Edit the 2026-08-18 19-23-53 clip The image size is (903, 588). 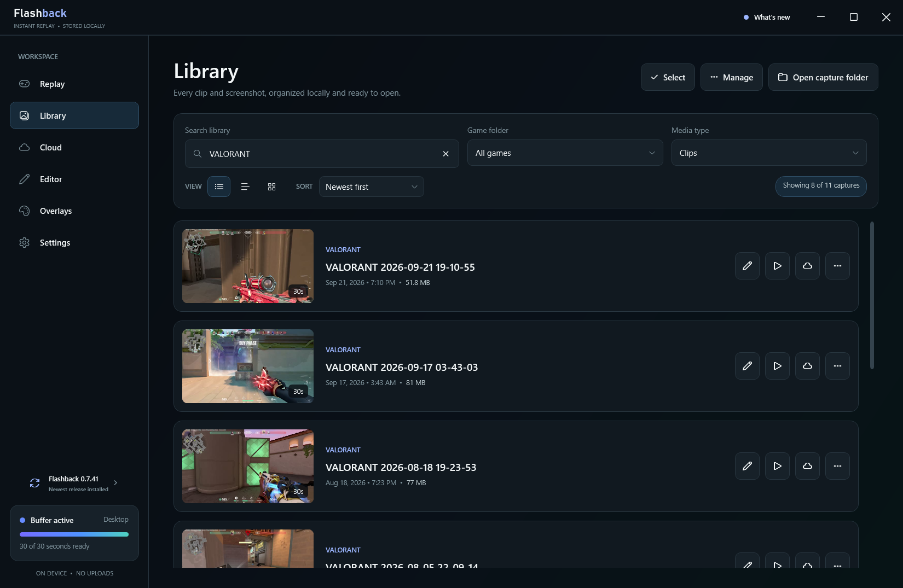[x=747, y=466]
